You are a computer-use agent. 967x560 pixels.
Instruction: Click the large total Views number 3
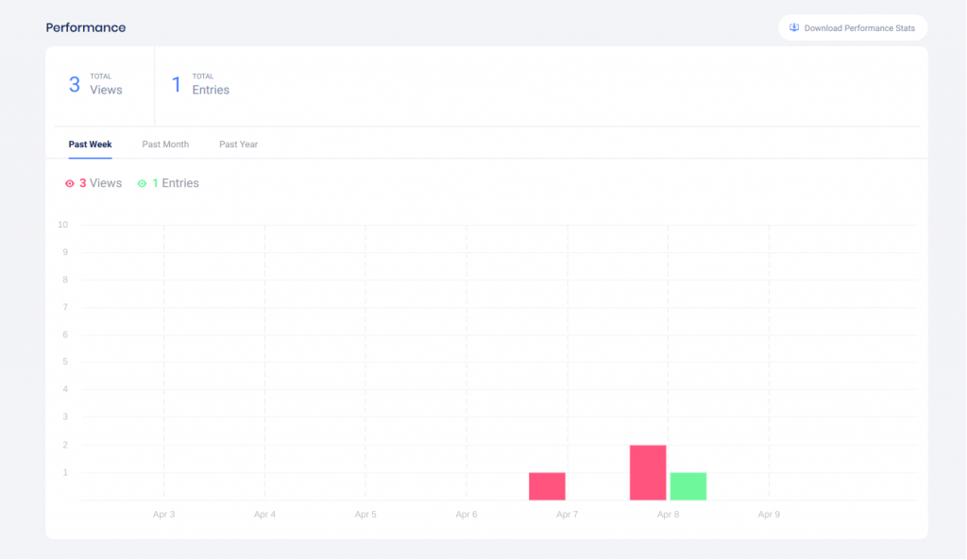(x=75, y=85)
